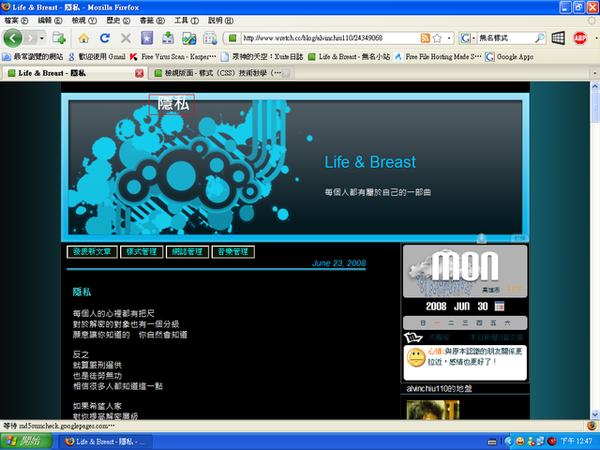The image size is (600, 450).
Task: Click the orange RSS feed icon
Action: [425, 38]
